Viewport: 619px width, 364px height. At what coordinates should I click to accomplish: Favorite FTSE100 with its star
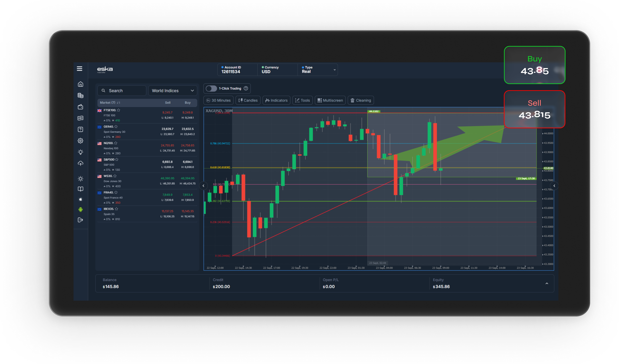[119, 110]
